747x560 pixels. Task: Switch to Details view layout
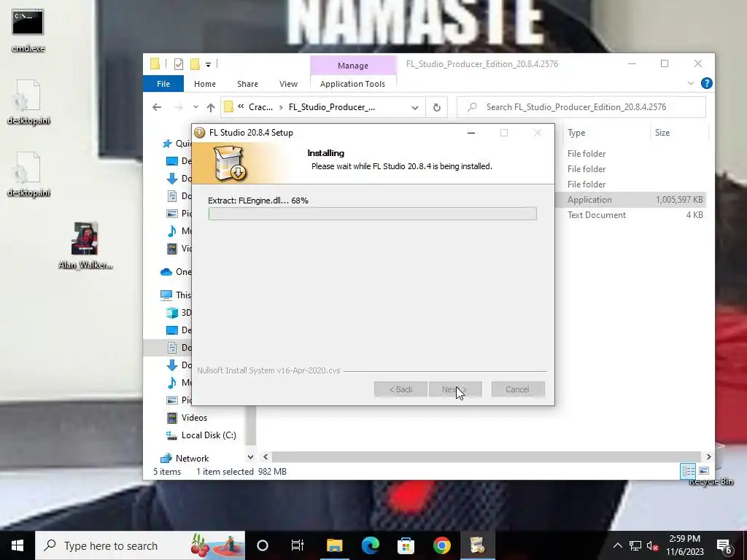[688, 472]
